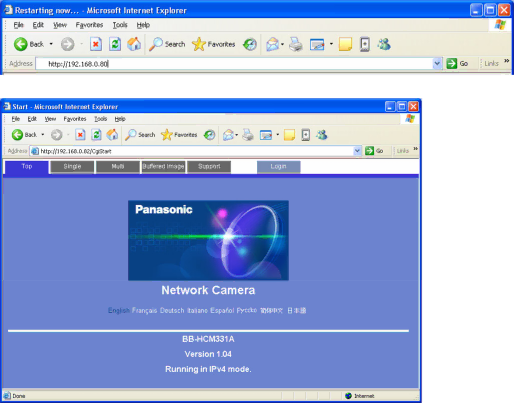Image resolution: width=514 pixels, height=403 pixels.
Task: Click Print icon in Start window
Action: pos(248,135)
